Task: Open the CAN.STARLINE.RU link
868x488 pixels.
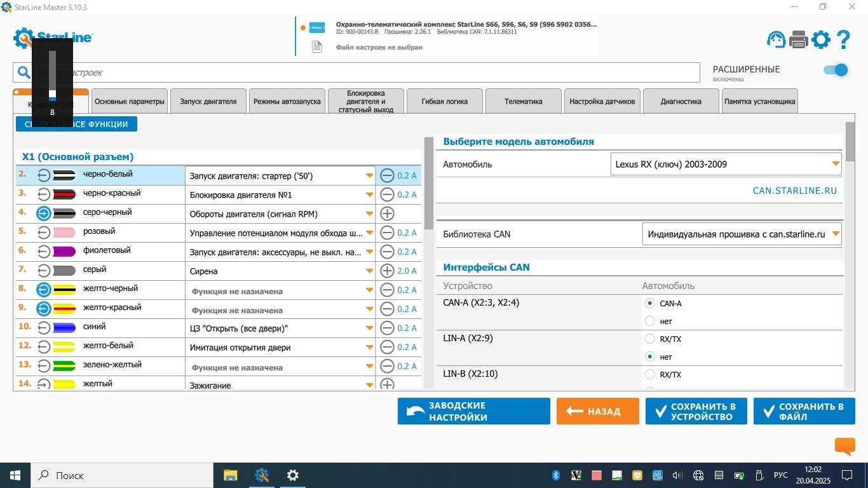Action: coord(795,191)
